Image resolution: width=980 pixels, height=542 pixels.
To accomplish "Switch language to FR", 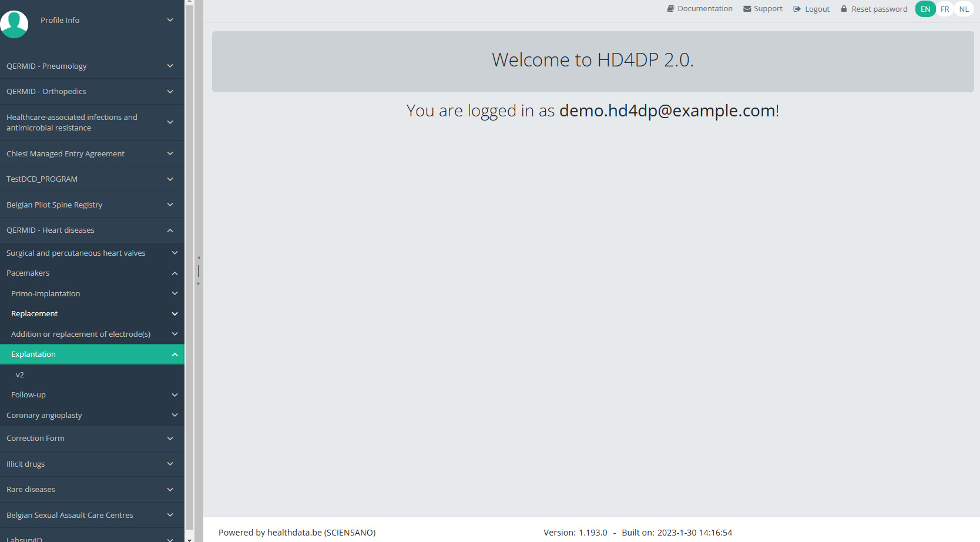I will point(945,9).
